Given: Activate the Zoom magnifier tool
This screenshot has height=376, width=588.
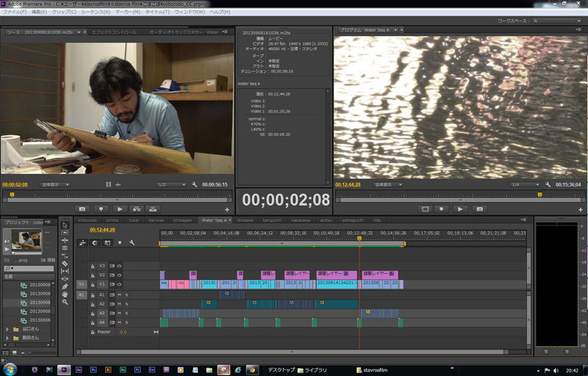Looking at the screenshot, I should (65, 302).
